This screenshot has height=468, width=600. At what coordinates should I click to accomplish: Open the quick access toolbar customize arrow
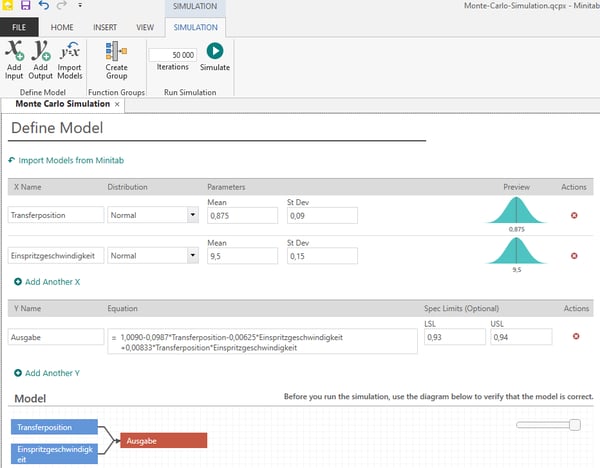(x=80, y=5)
